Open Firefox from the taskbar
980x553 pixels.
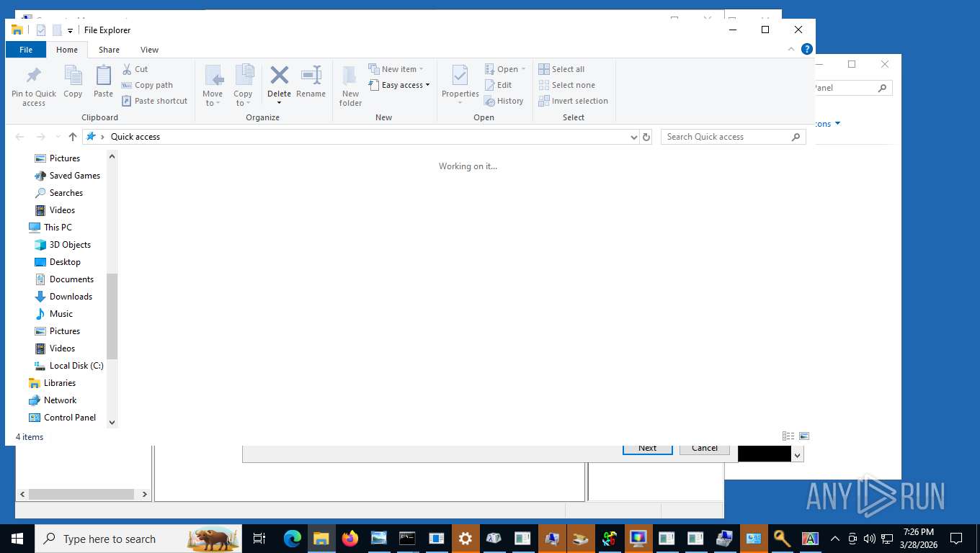click(x=349, y=539)
